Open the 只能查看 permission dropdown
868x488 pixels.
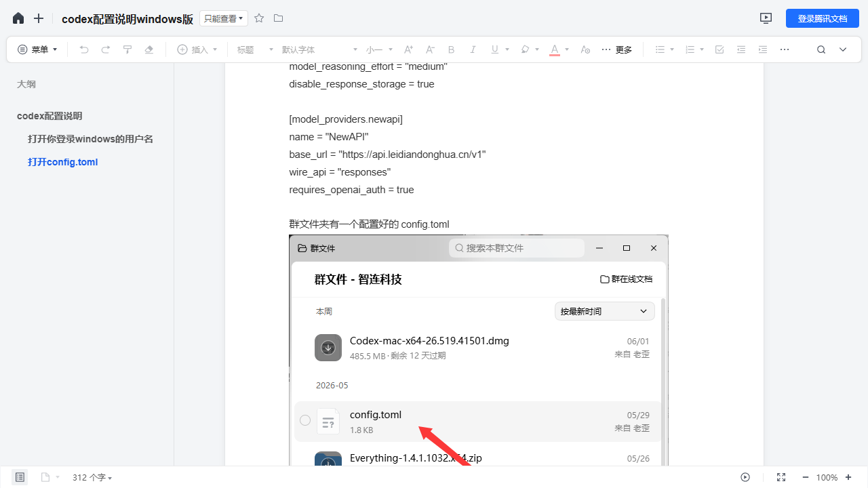224,18
